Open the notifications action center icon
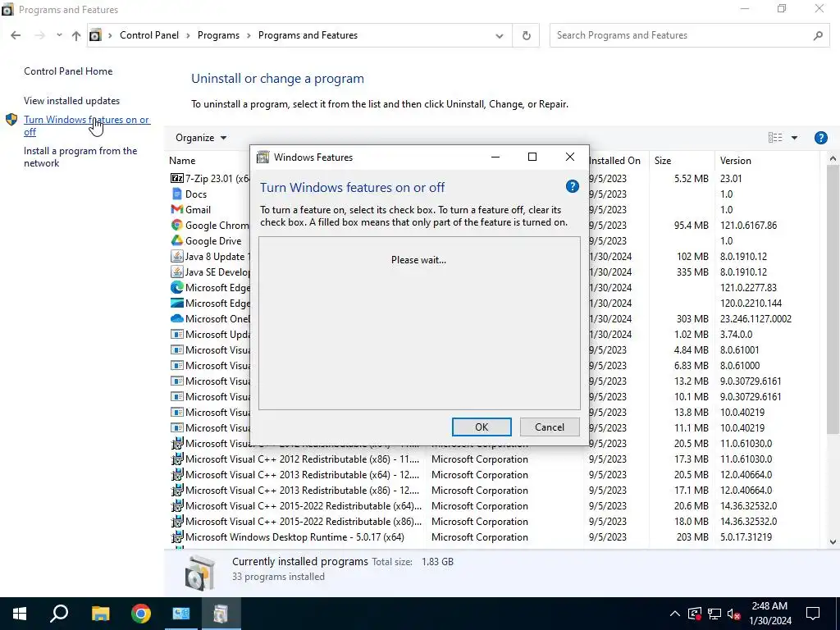This screenshot has height=630, width=840. (813, 614)
